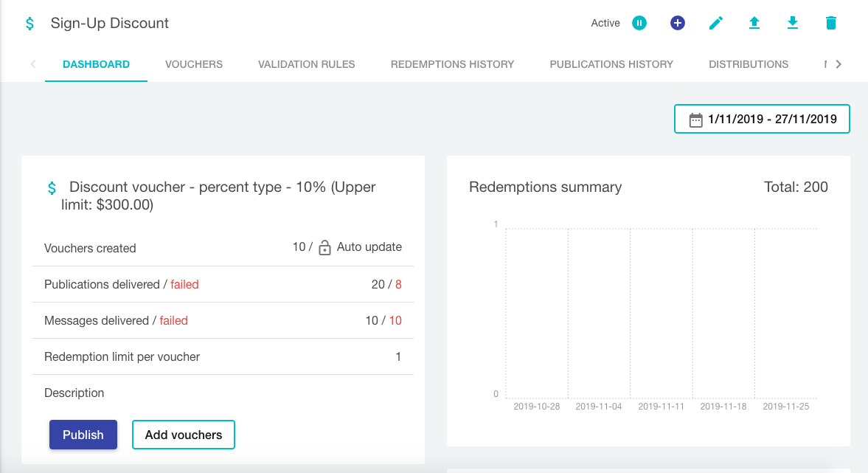Delete campaign with the trash icon
The image size is (868, 473).
tap(831, 23)
